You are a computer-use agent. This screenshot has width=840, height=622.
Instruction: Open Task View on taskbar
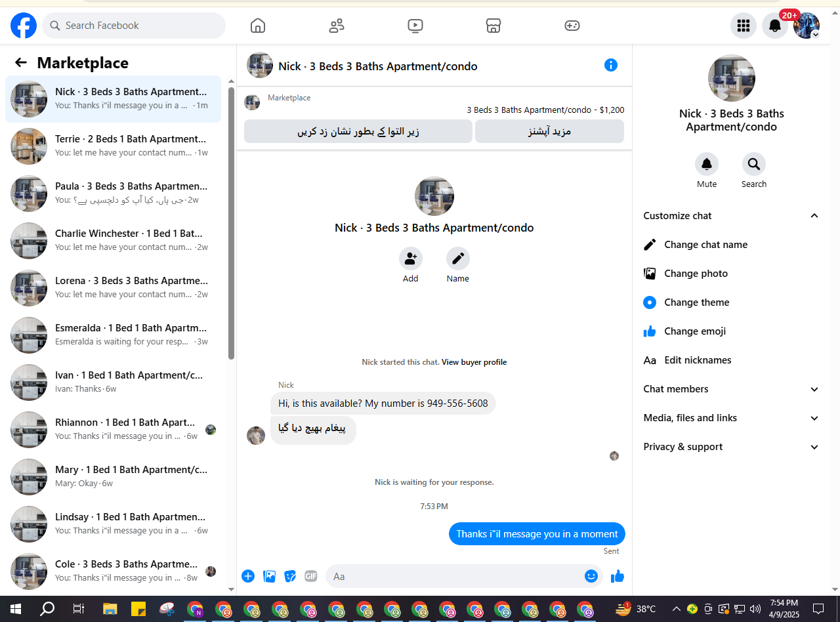[79, 609]
